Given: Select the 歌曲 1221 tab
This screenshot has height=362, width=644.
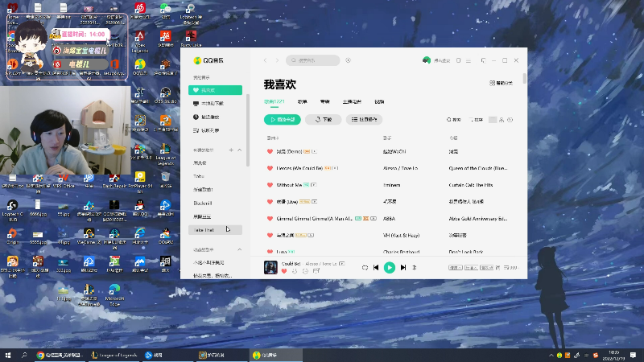Looking at the screenshot, I should tap(274, 102).
